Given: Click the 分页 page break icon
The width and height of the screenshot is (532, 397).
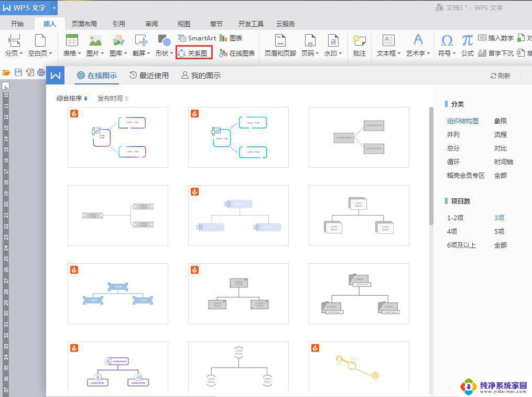Looking at the screenshot, I should click(x=14, y=41).
